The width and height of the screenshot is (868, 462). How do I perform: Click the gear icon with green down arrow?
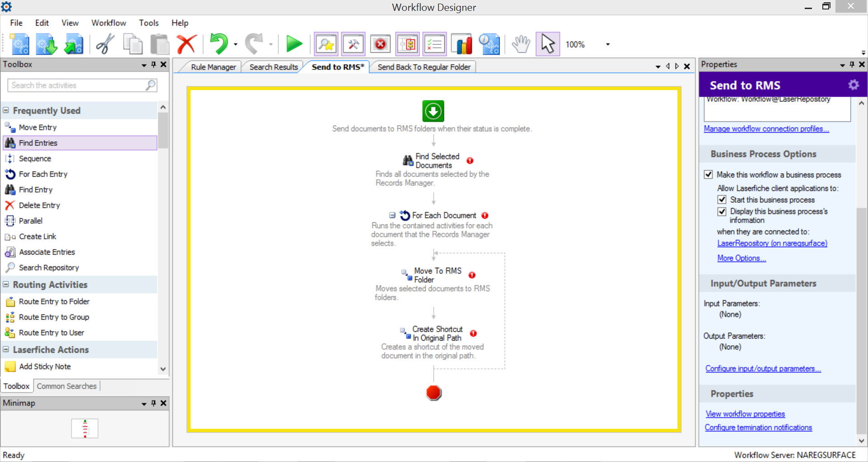click(47, 44)
